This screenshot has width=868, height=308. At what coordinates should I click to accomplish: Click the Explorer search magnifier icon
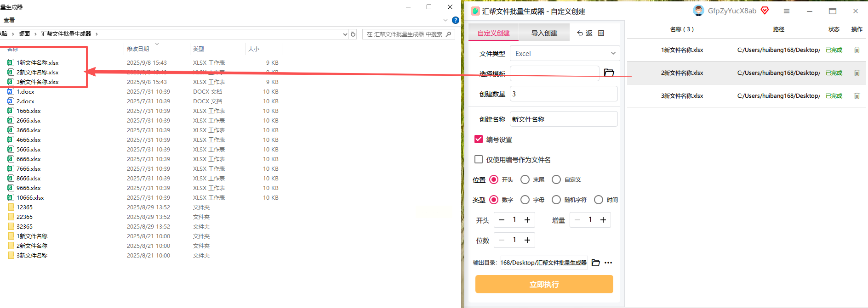[449, 34]
